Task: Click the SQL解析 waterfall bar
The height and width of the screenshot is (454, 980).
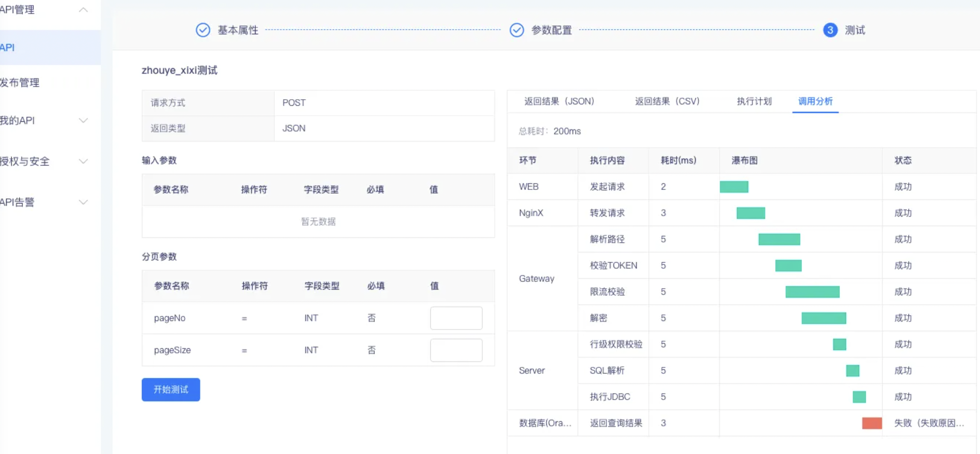Action: [853, 371]
